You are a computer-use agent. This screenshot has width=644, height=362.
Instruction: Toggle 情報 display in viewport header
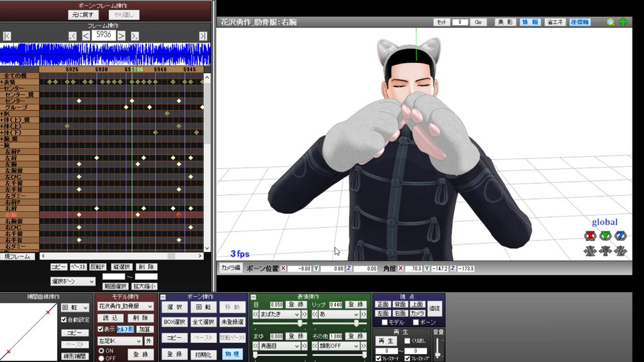530,22
